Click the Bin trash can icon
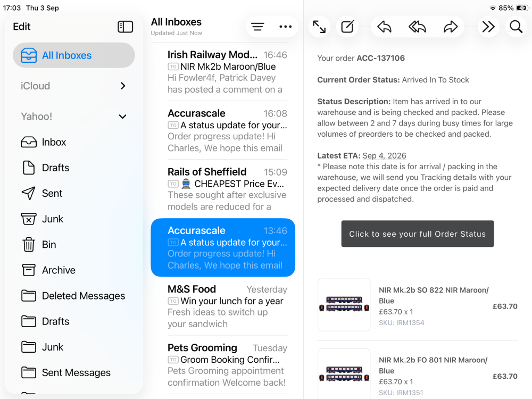 tap(29, 244)
